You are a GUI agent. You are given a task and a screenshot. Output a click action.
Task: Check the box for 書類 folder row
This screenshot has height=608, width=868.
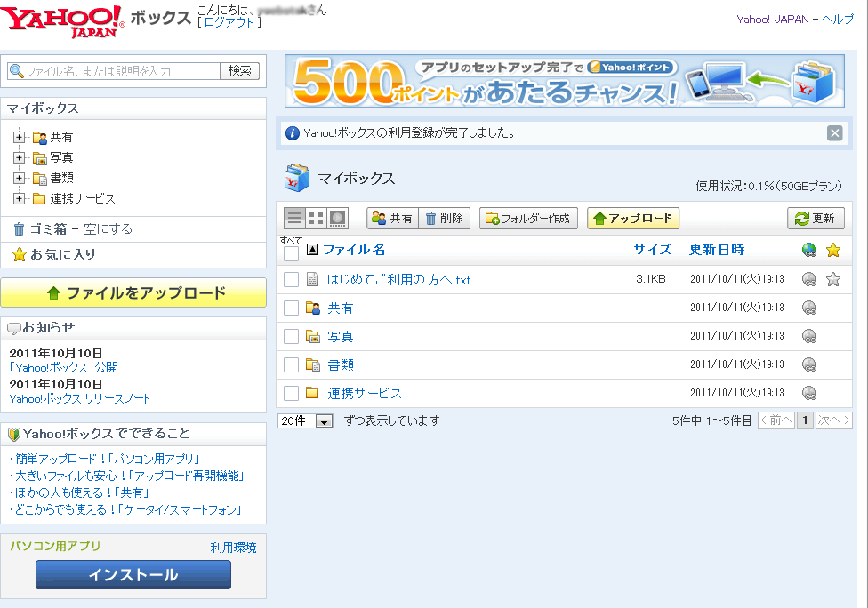pyautogui.click(x=291, y=364)
